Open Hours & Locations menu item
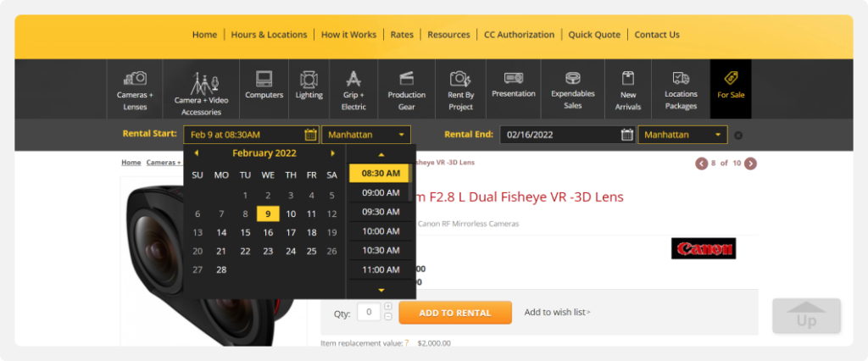The height and width of the screenshot is (361, 868). (269, 35)
